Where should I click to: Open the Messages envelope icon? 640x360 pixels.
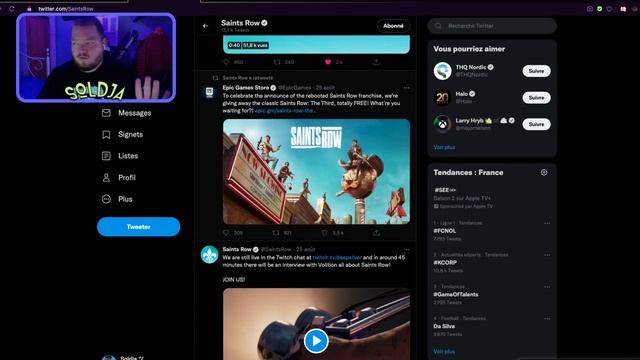click(x=106, y=113)
